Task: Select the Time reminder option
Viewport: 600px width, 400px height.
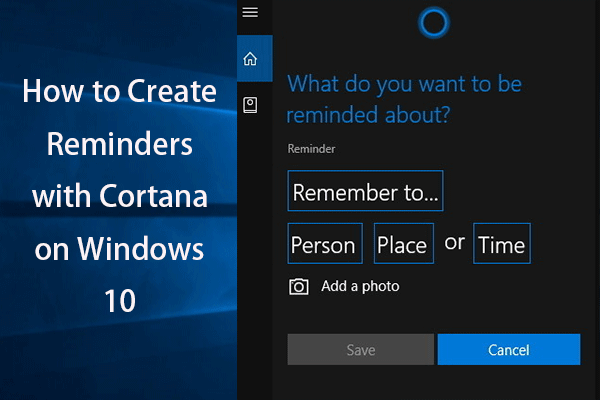Action: pyautogui.click(x=502, y=243)
